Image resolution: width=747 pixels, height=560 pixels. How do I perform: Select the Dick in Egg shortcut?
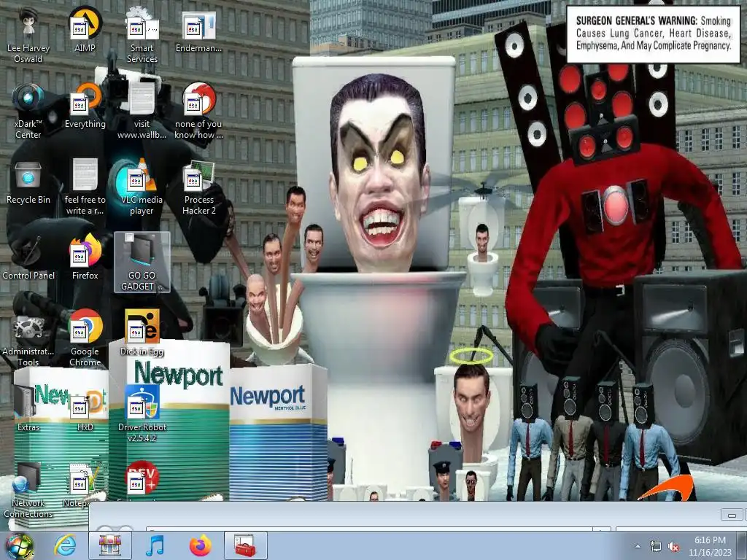click(x=142, y=333)
